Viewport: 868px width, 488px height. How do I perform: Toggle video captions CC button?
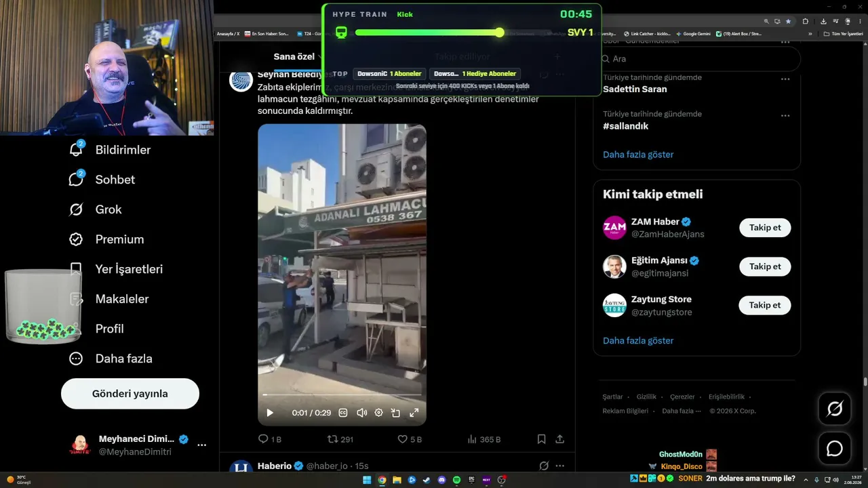click(x=343, y=413)
